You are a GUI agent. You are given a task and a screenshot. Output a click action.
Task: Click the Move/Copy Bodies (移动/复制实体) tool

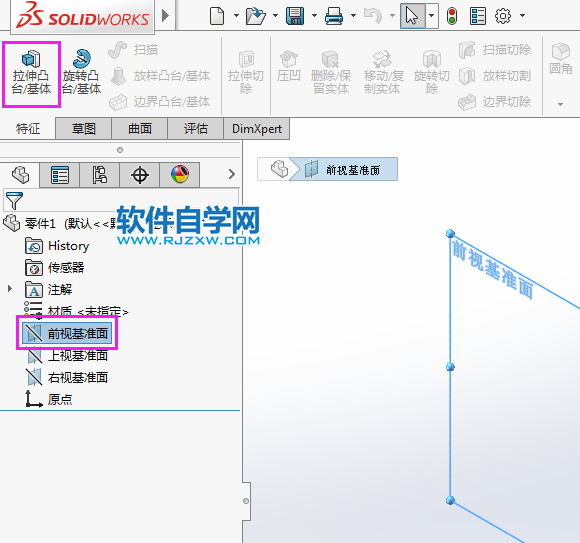383,72
